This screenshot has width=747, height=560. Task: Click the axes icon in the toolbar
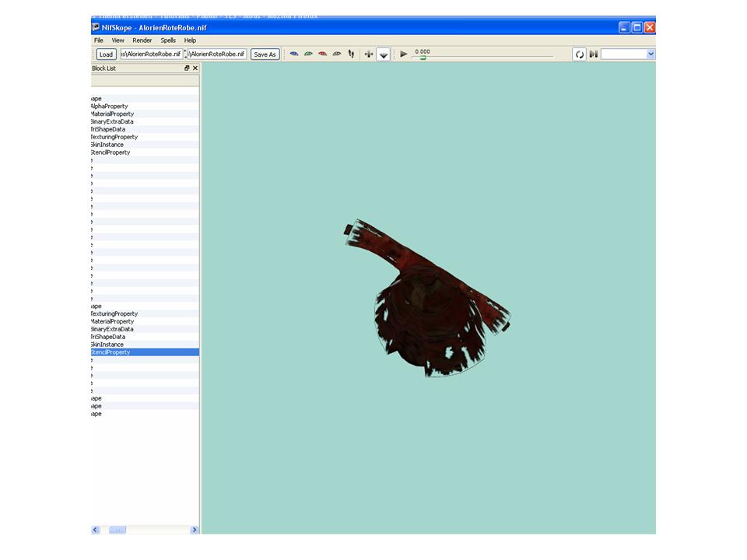(368, 54)
